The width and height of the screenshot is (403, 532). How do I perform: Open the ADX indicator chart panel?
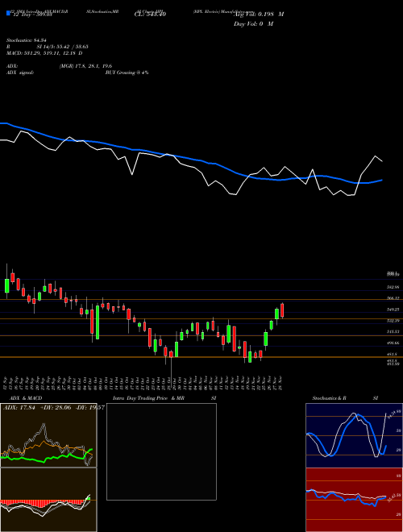point(48,435)
